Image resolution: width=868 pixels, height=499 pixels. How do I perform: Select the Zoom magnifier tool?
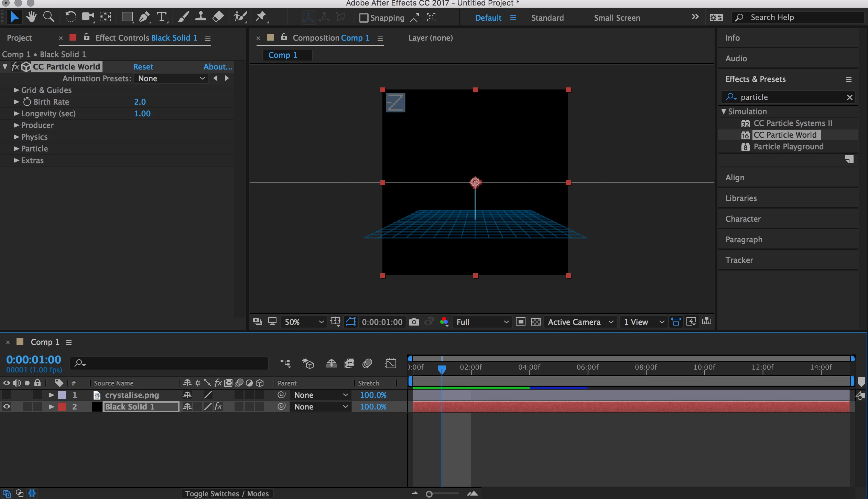tap(48, 17)
